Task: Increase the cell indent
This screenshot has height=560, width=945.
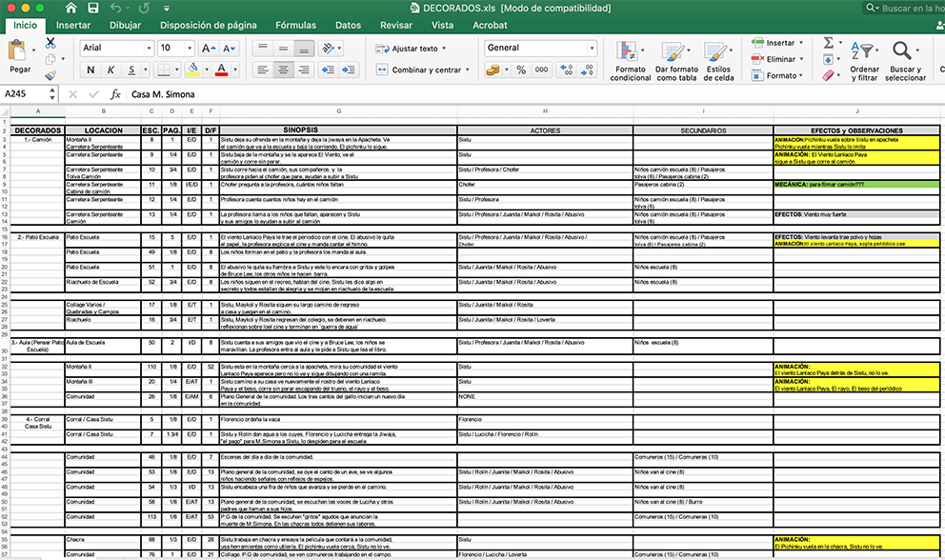Action: click(349, 70)
